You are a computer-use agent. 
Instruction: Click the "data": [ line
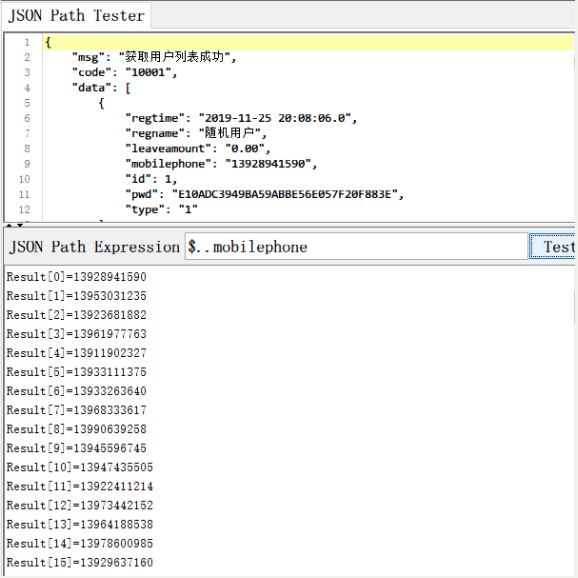101,88
